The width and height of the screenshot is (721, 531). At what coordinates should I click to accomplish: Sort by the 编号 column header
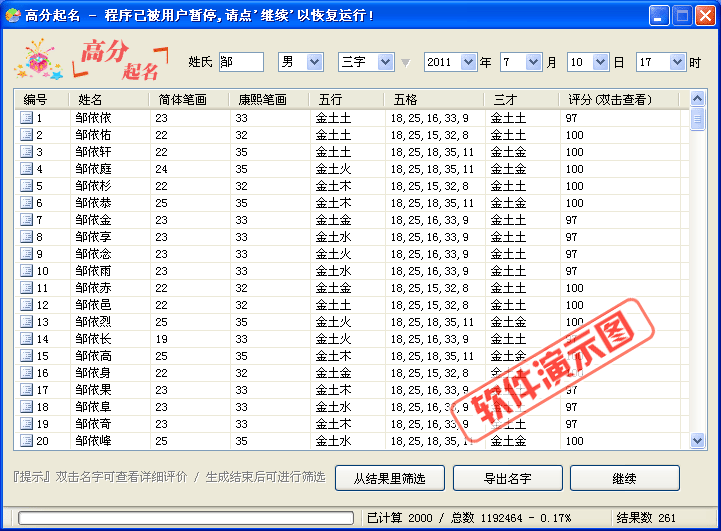coord(41,99)
